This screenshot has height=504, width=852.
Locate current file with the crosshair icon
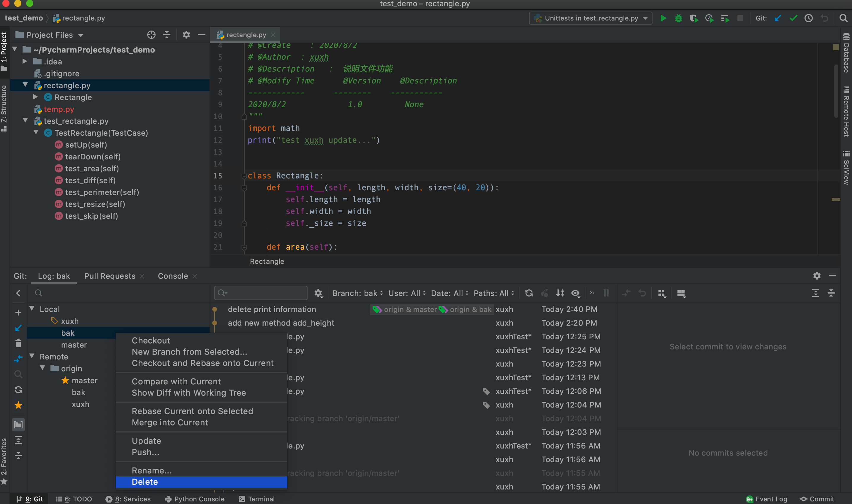coord(151,35)
